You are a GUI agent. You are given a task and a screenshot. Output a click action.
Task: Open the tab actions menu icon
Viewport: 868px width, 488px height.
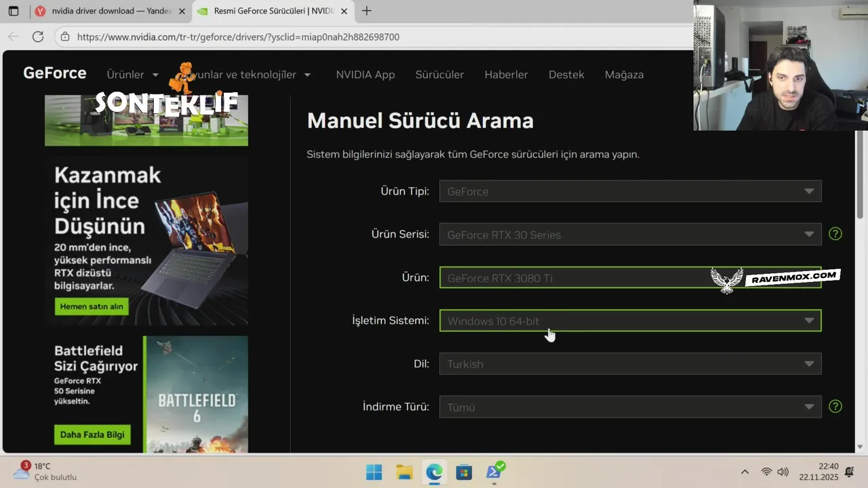click(13, 11)
